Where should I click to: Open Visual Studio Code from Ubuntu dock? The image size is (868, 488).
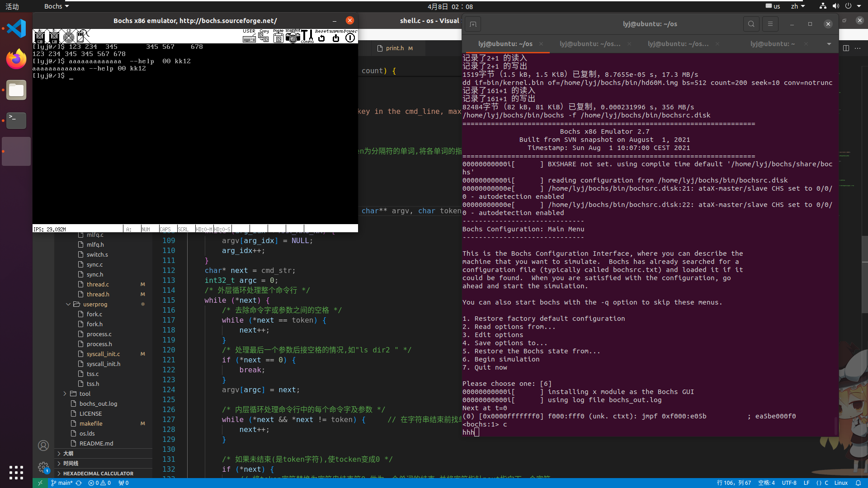coord(16,28)
